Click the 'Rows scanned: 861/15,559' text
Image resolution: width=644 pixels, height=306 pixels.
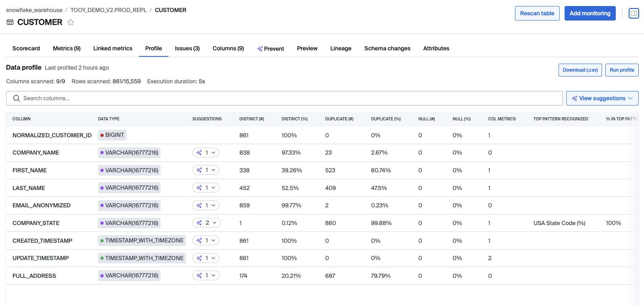tap(106, 81)
